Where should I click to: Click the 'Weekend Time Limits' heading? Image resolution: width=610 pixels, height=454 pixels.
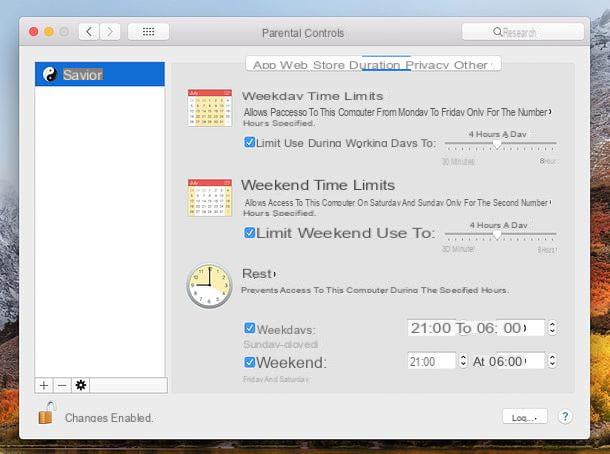click(318, 185)
